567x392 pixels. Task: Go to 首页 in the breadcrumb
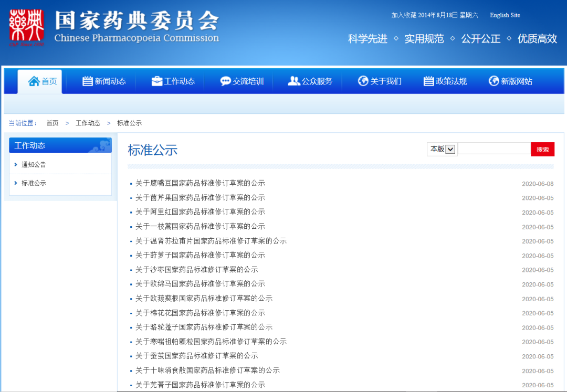[52, 123]
